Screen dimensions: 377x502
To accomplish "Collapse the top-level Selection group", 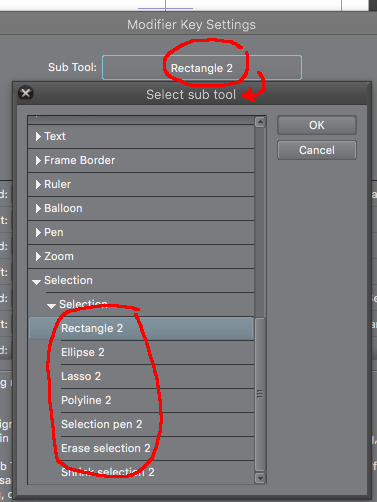I will click(37, 282).
